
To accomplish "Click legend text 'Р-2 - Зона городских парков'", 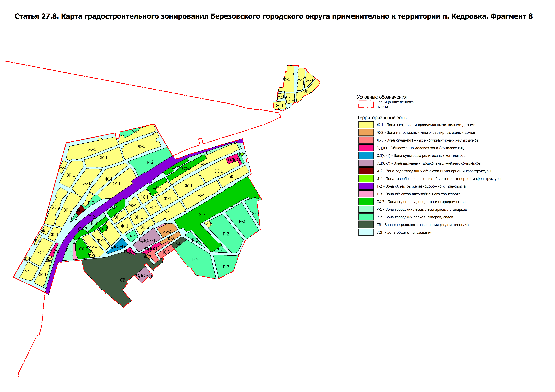I will [x=415, y=217].
